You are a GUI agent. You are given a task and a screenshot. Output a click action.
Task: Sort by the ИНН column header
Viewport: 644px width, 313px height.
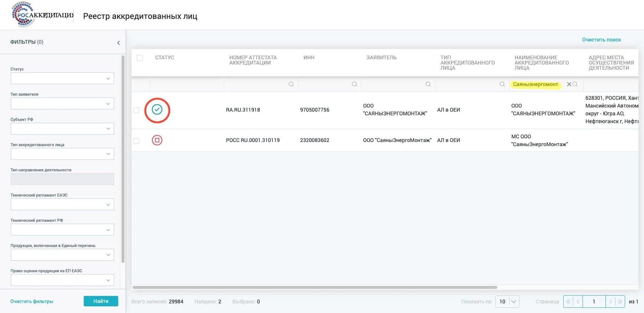click(x=309, y=57)
